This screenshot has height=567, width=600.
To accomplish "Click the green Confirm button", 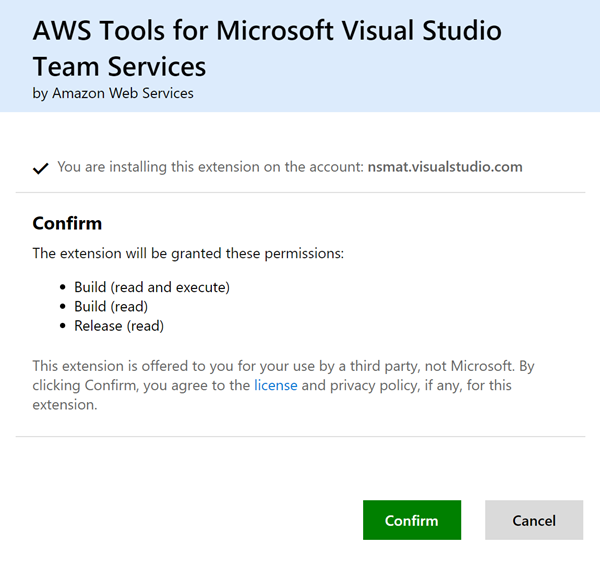I will coord(411,520).
